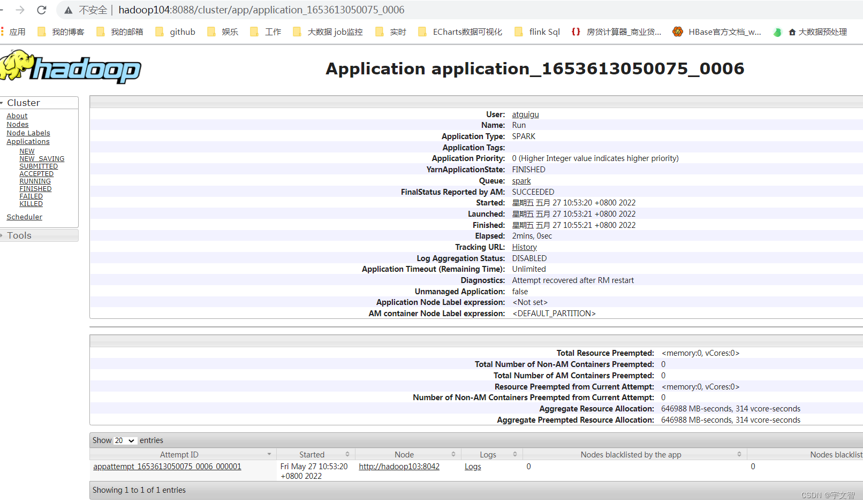The image size is (863, 504).
Task: Click the application name value Run
Action: (519, 125)
